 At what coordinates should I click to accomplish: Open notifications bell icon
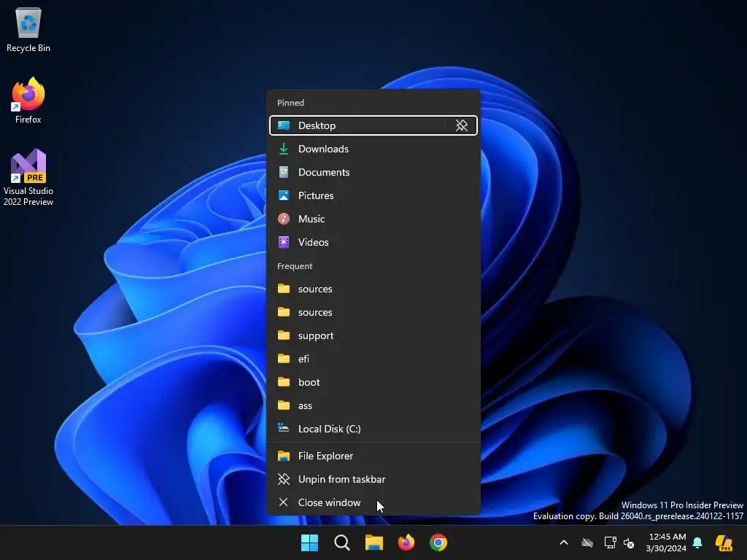(697, 542)
